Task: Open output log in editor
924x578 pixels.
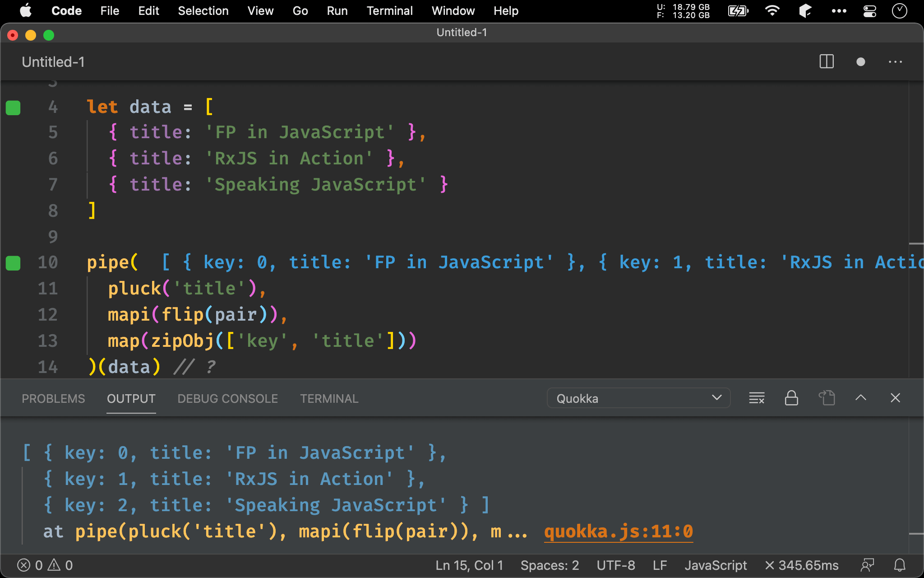Action: [x=827, y=398]
